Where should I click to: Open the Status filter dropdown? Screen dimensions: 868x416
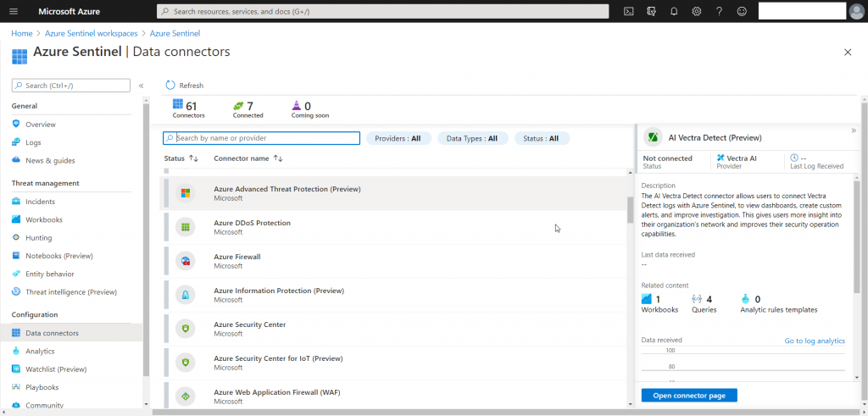coord(542,138)
